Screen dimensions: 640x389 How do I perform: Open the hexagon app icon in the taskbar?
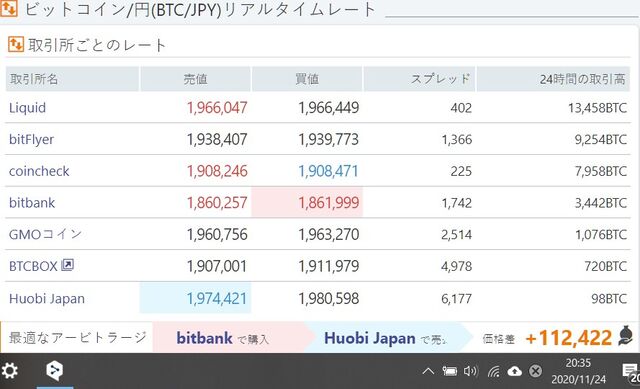54,371
